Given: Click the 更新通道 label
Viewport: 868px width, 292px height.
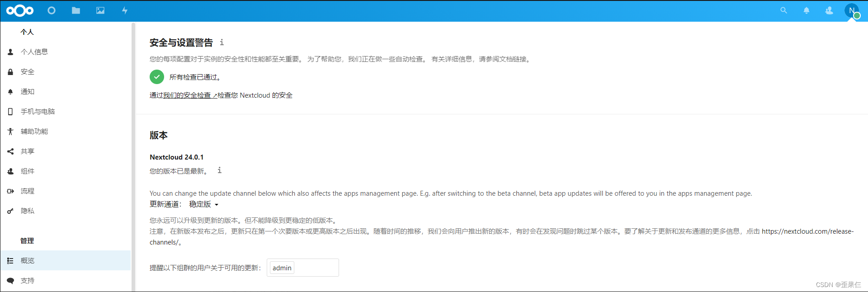Looking at the screenshot, I should click(165, 204).
